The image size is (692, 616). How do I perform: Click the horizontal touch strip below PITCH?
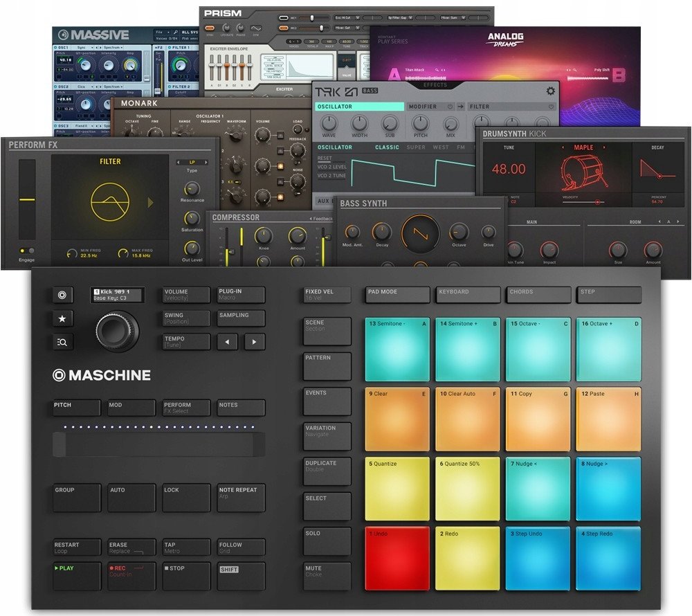pyautogui.click(x=158, y=444)
